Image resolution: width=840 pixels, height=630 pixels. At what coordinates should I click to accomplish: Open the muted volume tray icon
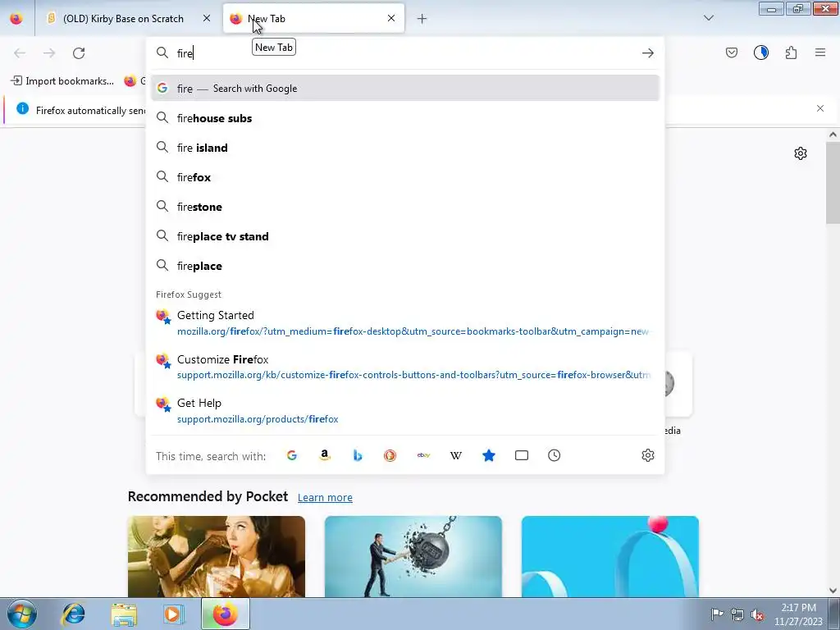pos(757,614)
